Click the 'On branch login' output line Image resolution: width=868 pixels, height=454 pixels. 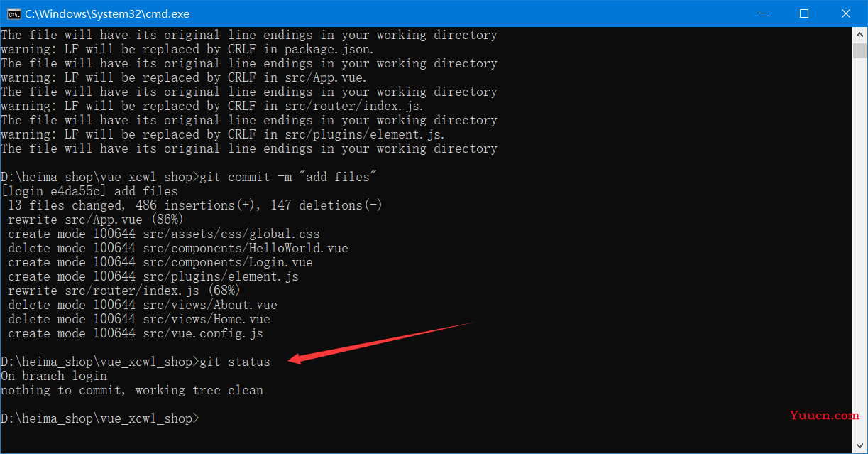tap(54, 376)
